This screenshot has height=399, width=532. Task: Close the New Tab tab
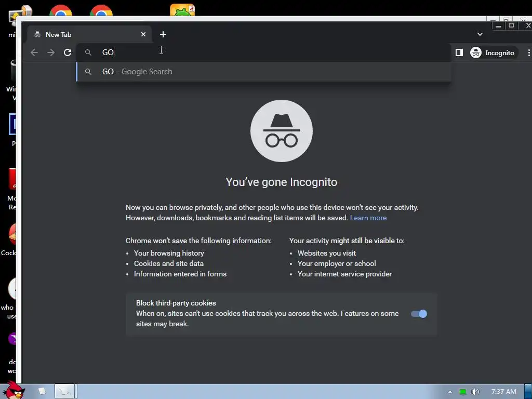pos(143,34)
